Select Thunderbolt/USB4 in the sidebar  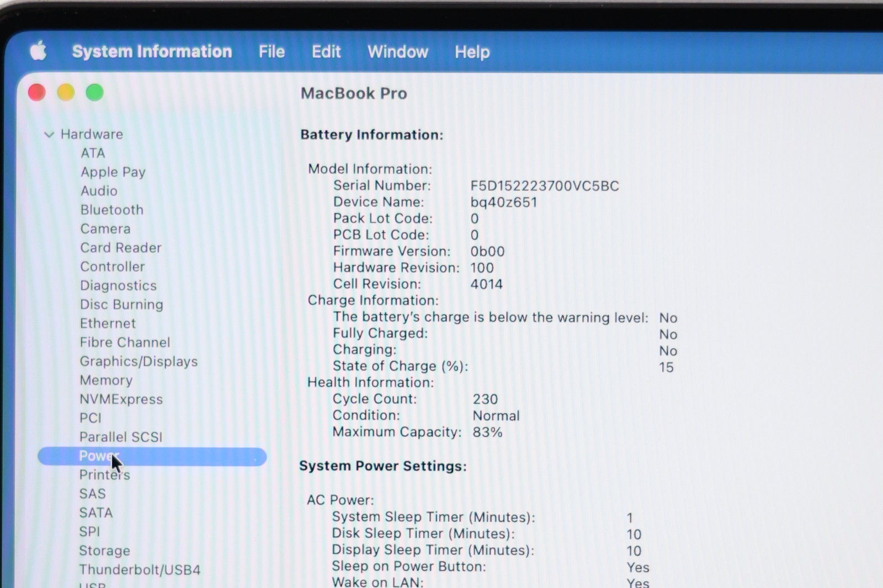(x=140, y=569)
